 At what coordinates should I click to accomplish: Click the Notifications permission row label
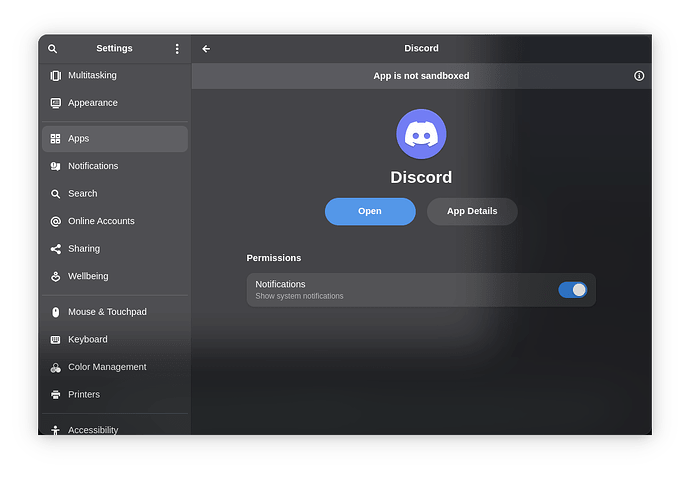click(280, 285)
